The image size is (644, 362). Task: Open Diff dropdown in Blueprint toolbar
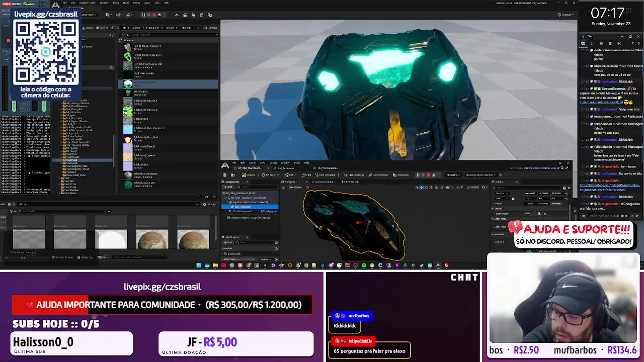pos(289,175)
